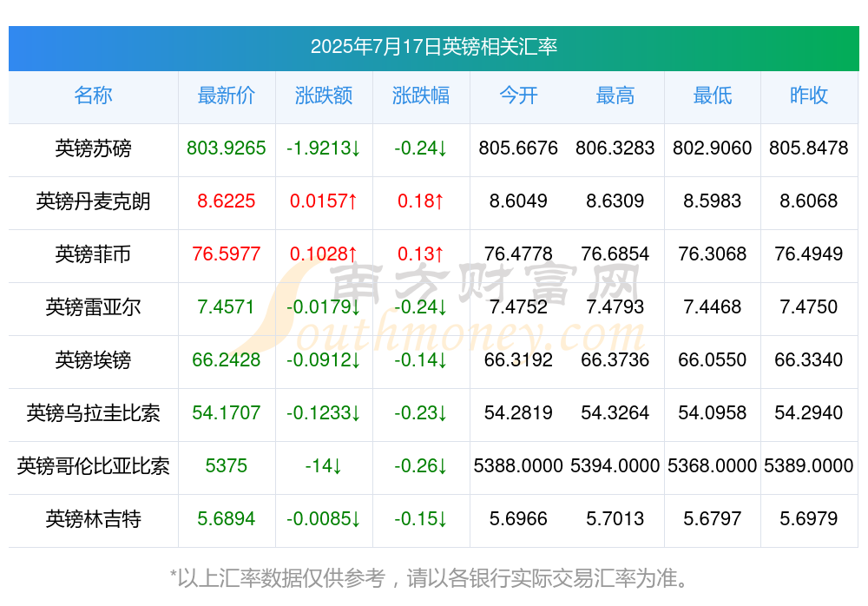The height and width of the screenshot is (606, 868).
Task: Click low value 54.0958
Action: coord(713,412)
